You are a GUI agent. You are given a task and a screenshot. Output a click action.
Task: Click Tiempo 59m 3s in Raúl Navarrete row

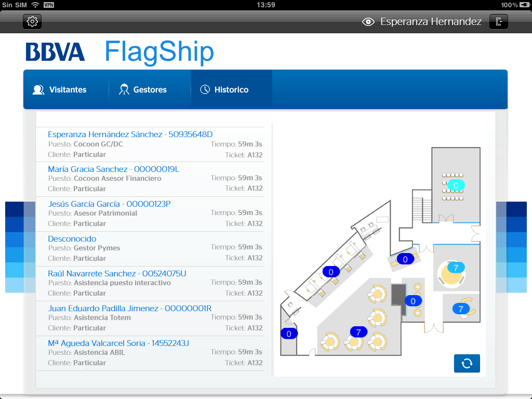[236, 282]
